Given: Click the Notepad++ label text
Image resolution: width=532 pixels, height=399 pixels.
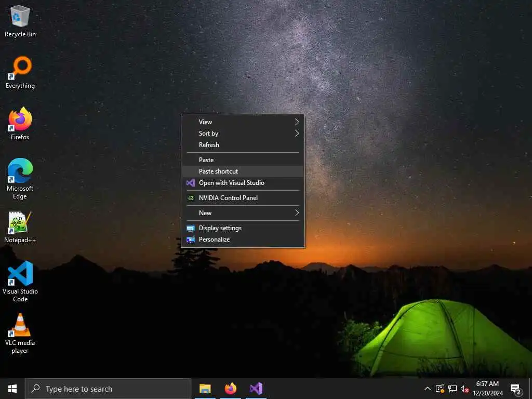Looking at the screenshot, I should coord(20,240).
